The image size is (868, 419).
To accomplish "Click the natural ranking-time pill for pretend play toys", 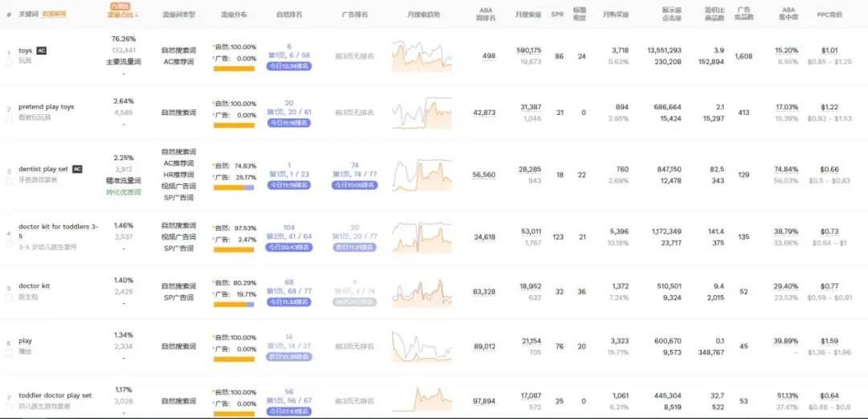I will pyautogui.click(x=289, y=123).
